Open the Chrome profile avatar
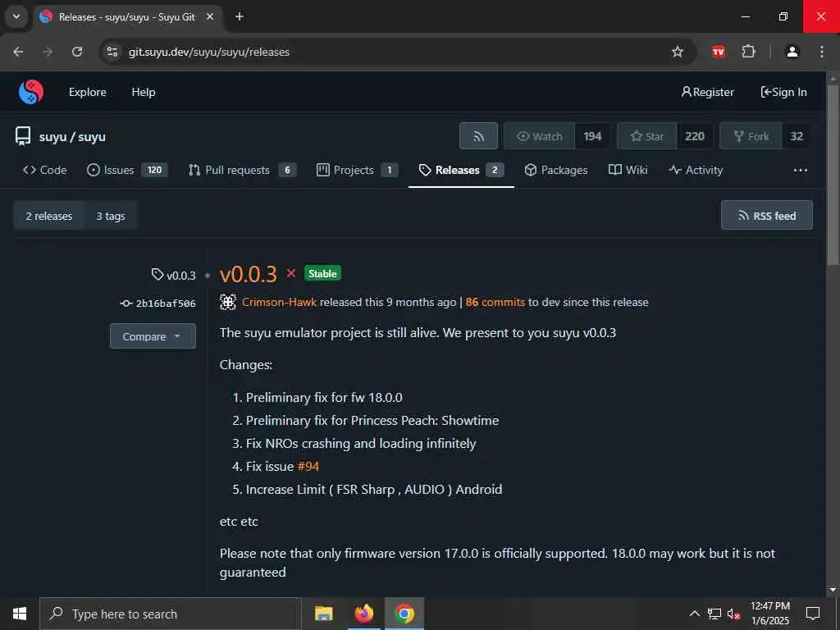The width and height of the screenshot is (840, 630). 792,52
